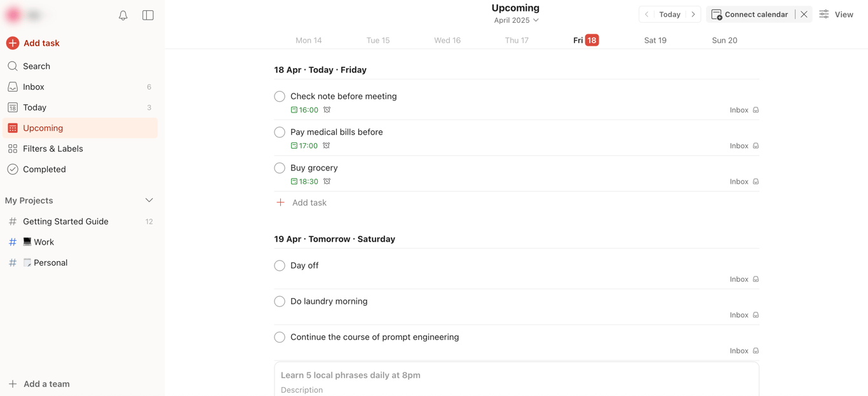Click the Connect calendar icon
This screenshot has width=868, height=396.
coord(717,15)
